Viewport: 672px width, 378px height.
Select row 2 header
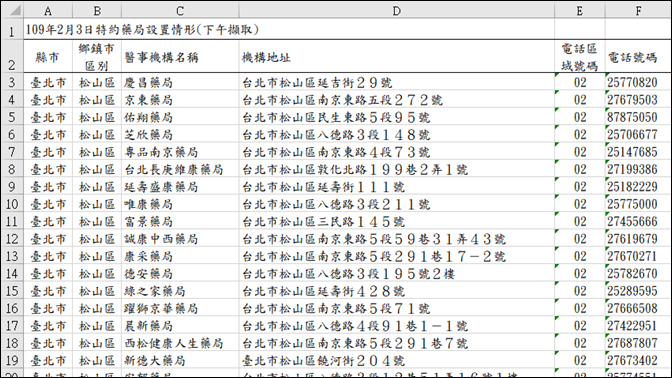click(12, 56)
